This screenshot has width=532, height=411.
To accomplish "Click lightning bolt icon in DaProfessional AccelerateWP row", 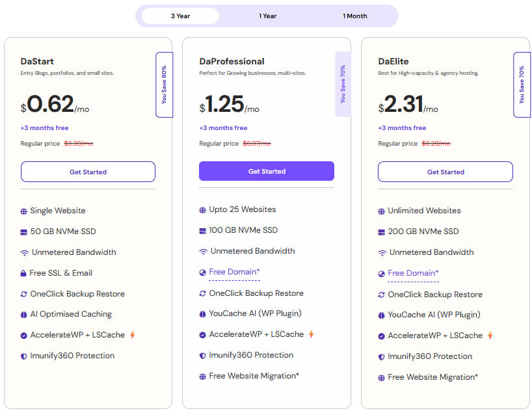I will click(312, 334).
